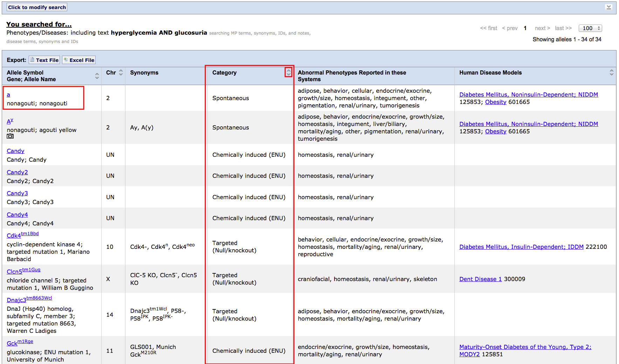The height and width of the screenshot is (364, 619).
Task: Export results as Excel File
Action: [x=79, y=60]
